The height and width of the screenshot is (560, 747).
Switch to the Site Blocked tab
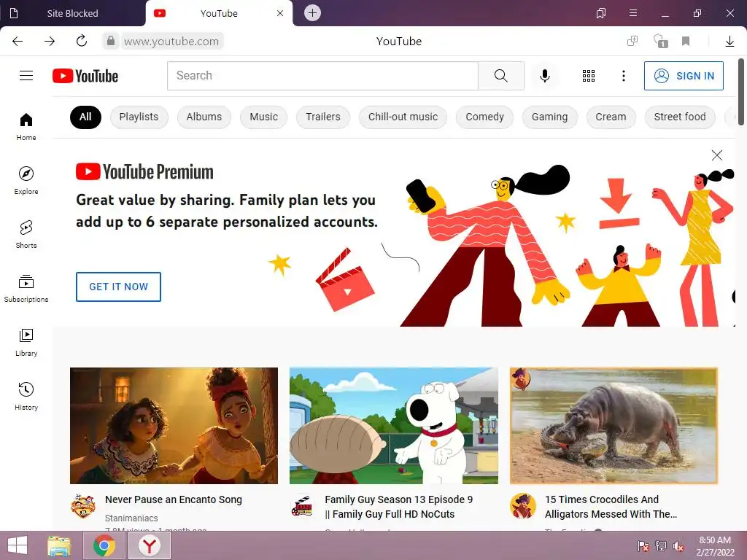point(72,13)
